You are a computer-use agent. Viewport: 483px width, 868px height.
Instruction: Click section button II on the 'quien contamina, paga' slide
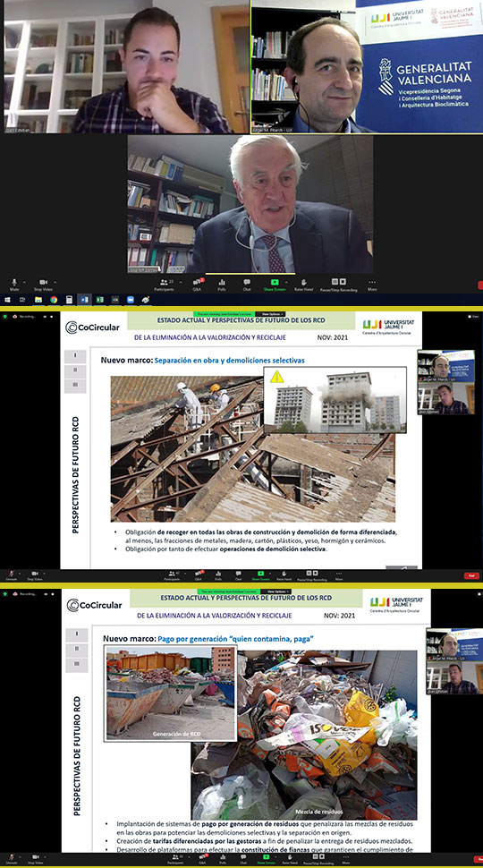click(x=77, y=650)
